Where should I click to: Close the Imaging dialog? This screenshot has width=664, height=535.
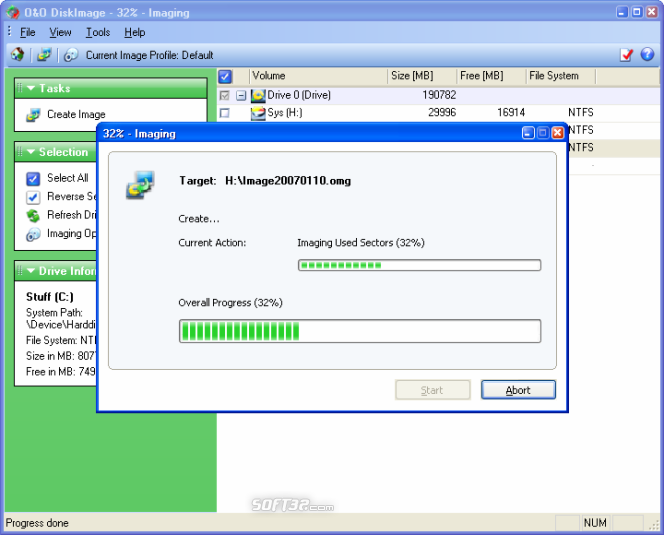pos(558,133)
